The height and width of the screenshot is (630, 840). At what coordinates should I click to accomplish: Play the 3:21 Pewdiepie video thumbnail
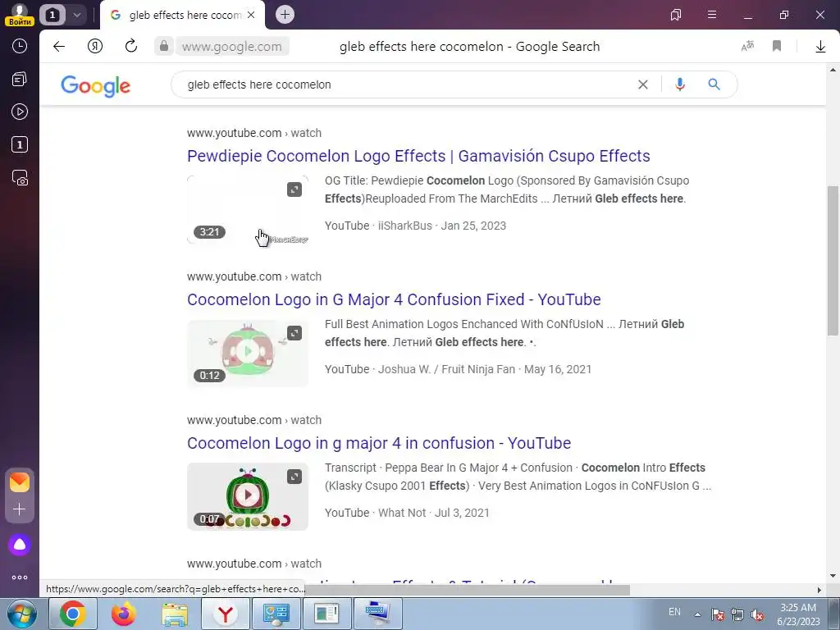248,209
